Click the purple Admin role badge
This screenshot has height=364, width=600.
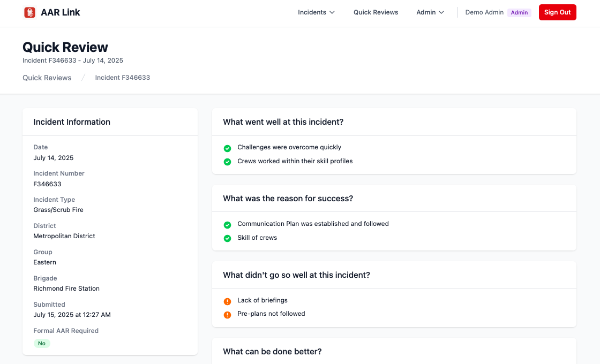tap(519, 12)
